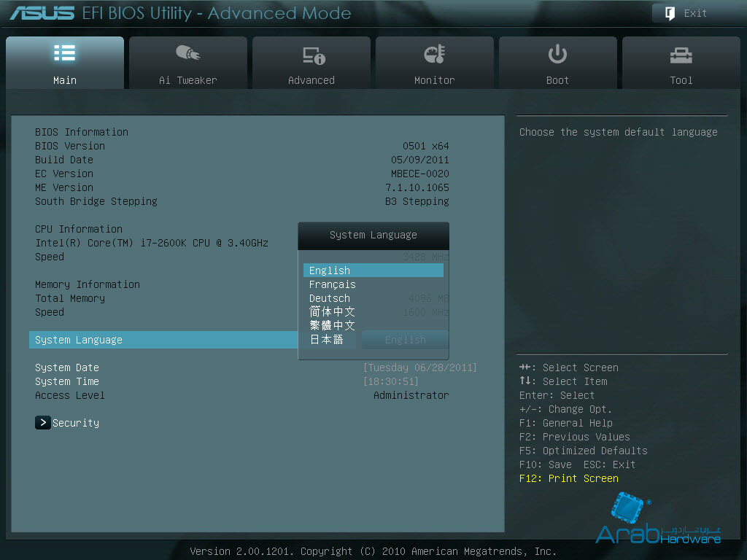
Task: Click the F2: Previous Values hint
Action: click(575, 437)
